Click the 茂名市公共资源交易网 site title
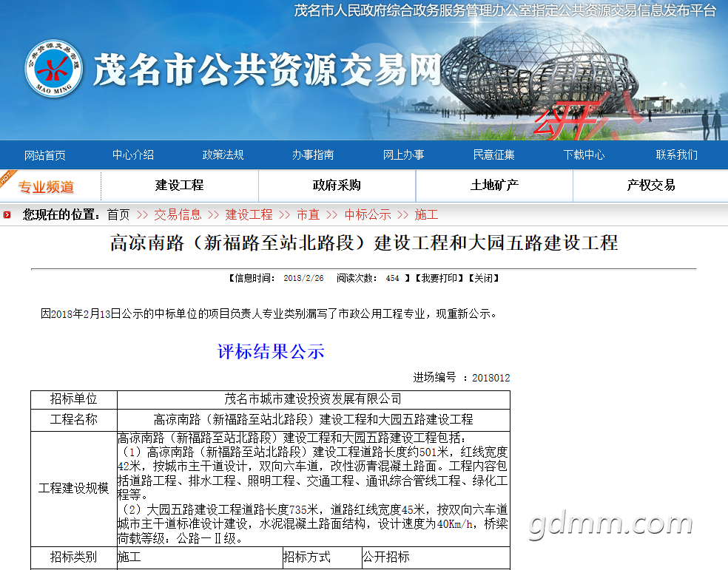The image size is (728, 570). (267, 69)
